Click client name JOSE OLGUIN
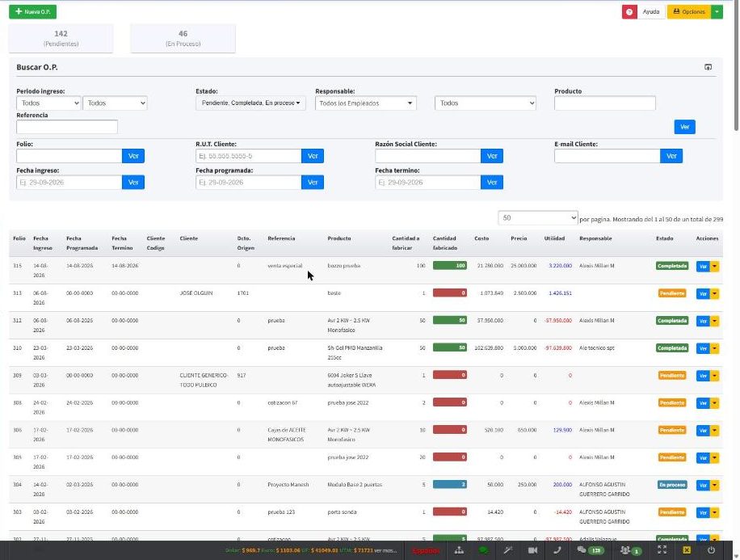The image size is (740, 560). point(196,293)
